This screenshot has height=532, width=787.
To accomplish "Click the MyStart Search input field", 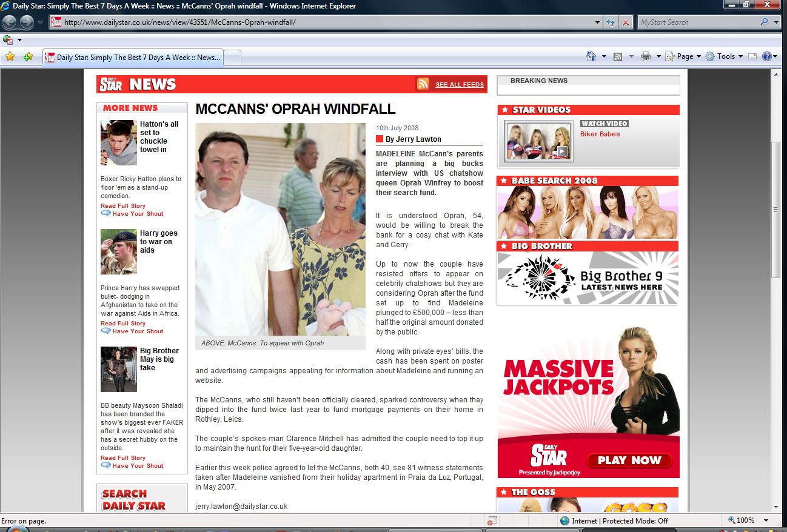I will coord(697,22).
